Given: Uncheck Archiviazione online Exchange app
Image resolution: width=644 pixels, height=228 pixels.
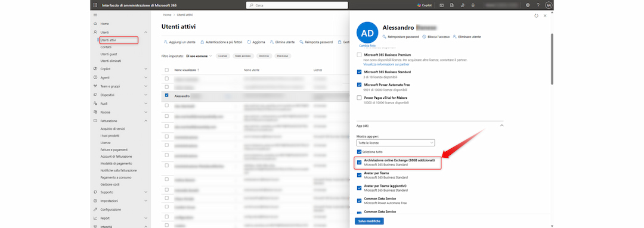Looking at the screenshot, I should click(x=360, y=163).
